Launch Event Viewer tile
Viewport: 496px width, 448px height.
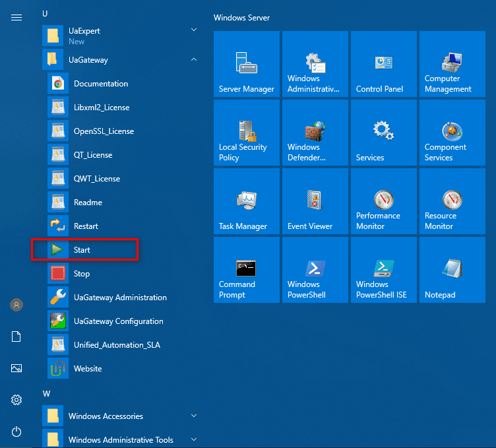coord(315,201)
